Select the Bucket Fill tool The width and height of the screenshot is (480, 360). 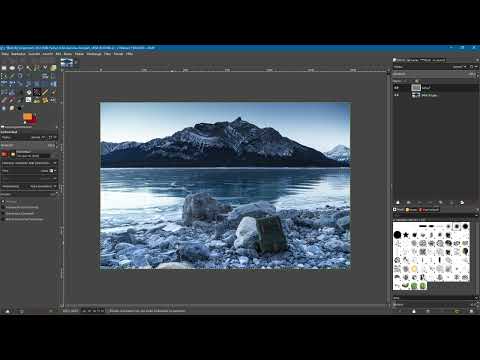(28, 92)
